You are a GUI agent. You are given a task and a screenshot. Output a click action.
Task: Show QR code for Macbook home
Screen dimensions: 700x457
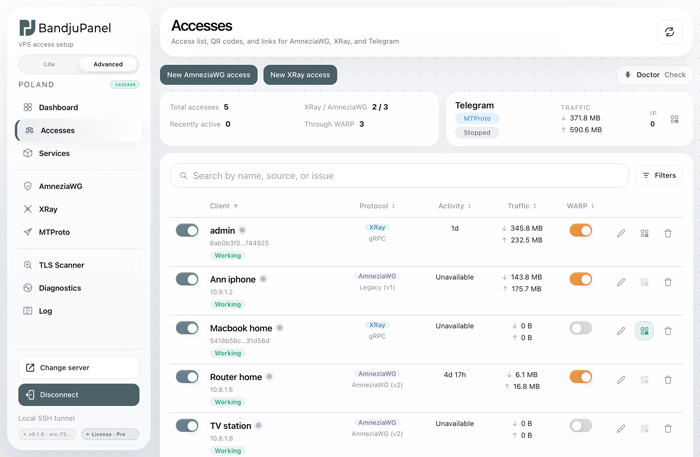(x=644, y=331)
